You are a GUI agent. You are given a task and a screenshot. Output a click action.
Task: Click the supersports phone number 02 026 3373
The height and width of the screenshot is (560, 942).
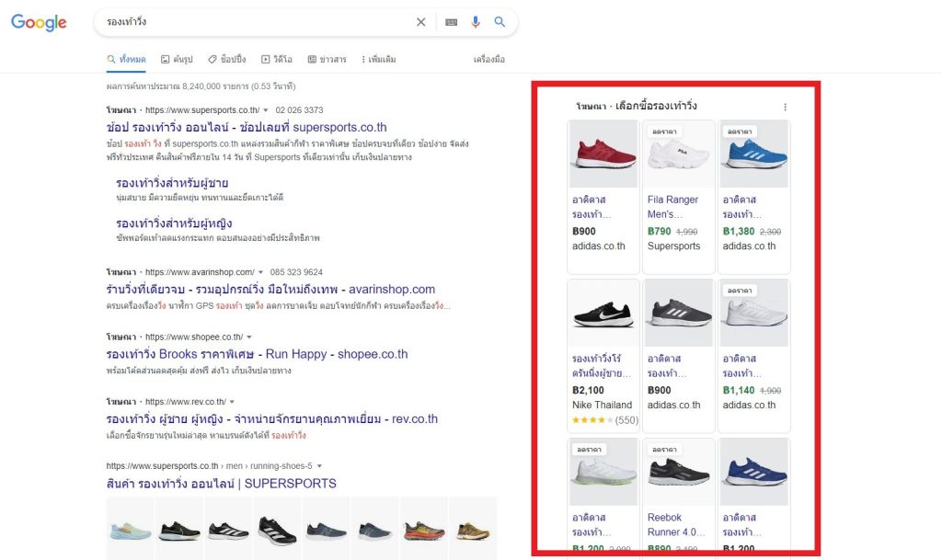[299, 110]
